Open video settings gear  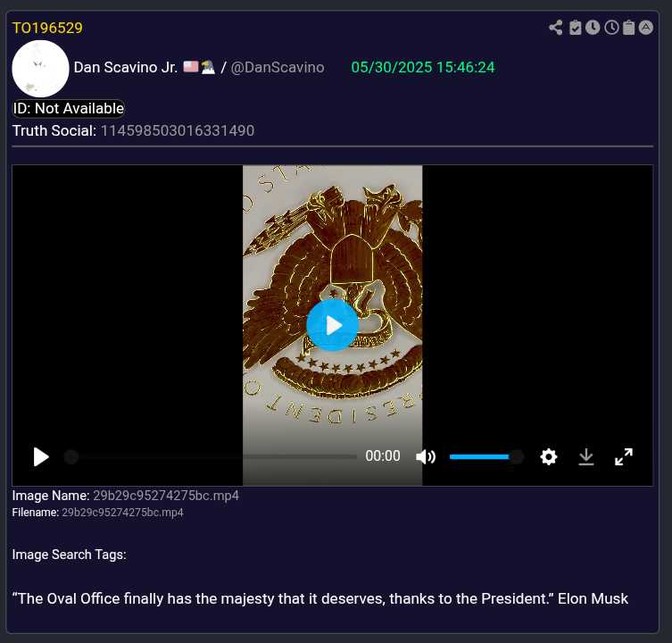click(x=549, y=456)
